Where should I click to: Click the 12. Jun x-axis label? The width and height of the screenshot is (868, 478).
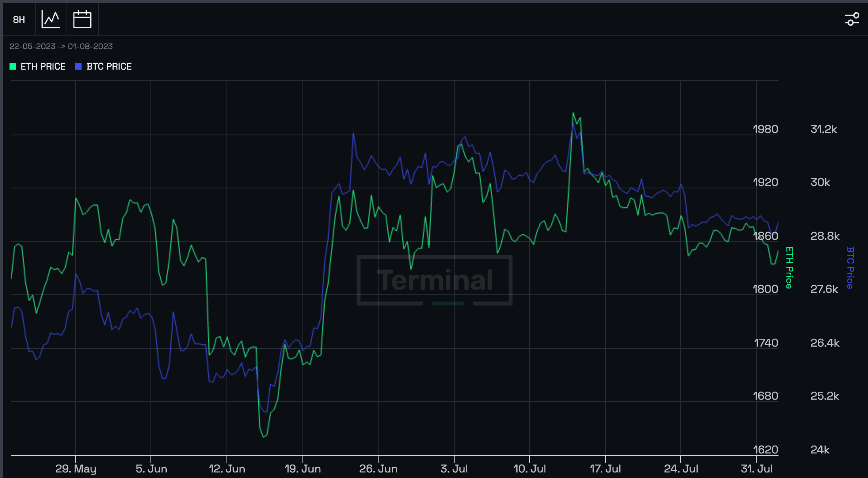227,469
